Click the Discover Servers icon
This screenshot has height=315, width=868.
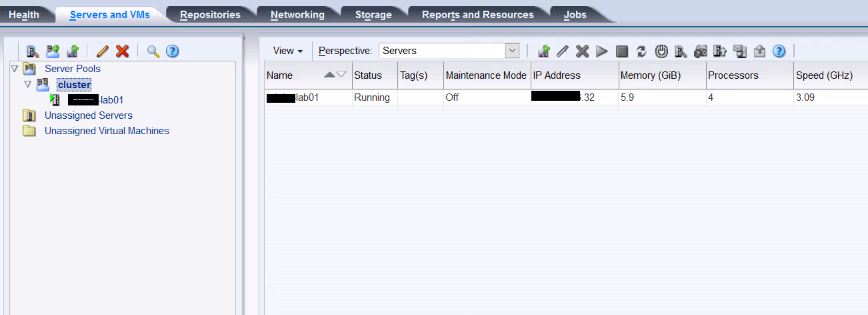(33, 51)
